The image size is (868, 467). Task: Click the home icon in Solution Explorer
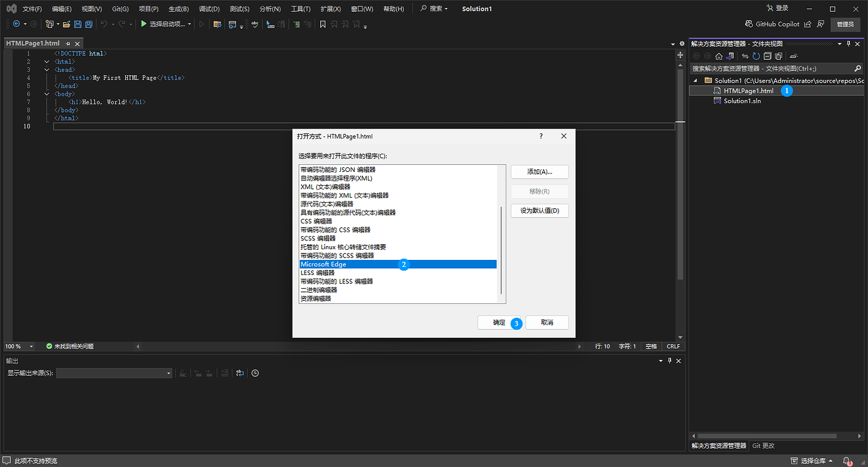719,56
